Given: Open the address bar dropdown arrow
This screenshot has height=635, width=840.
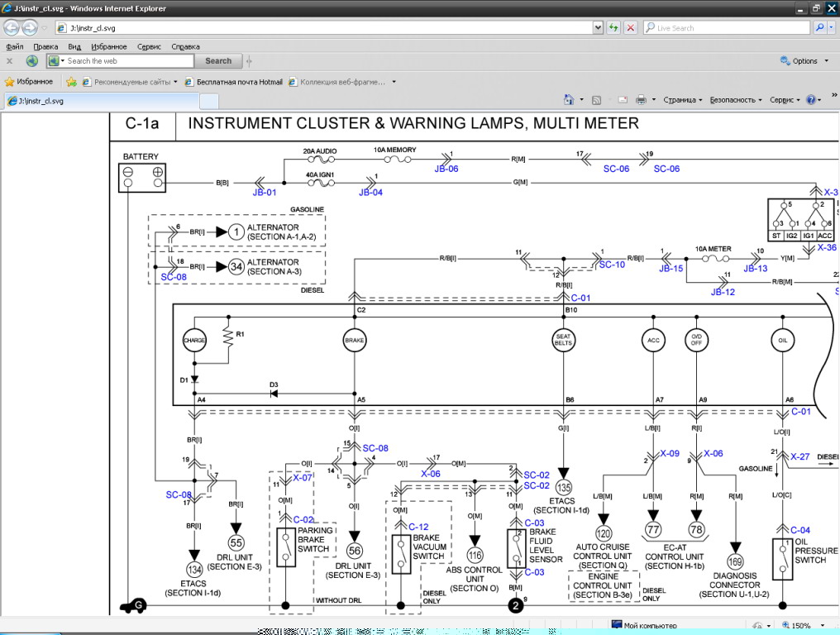Looking at the screenshot, I should click(x=598, y=28).
